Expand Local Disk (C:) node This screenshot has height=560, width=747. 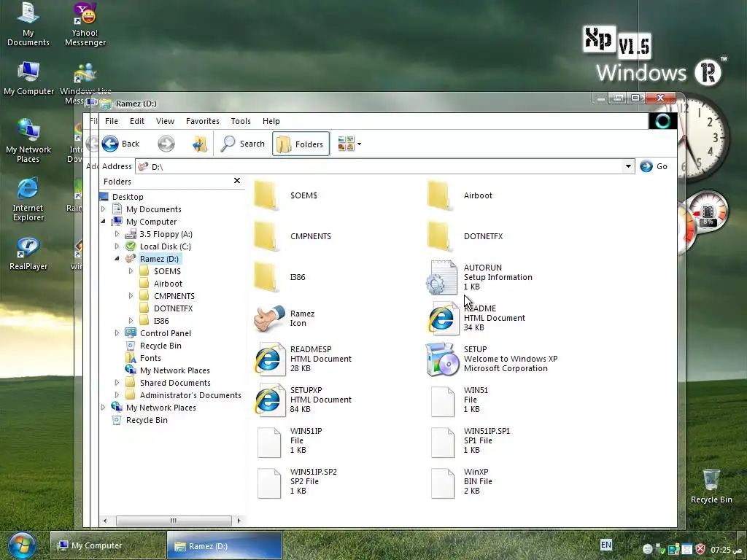(x=117, y=246)
